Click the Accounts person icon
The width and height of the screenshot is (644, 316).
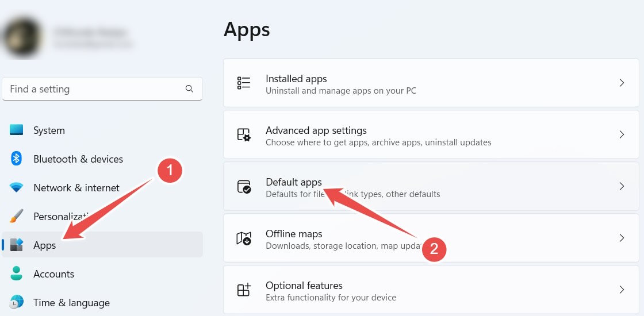point(17,273)
